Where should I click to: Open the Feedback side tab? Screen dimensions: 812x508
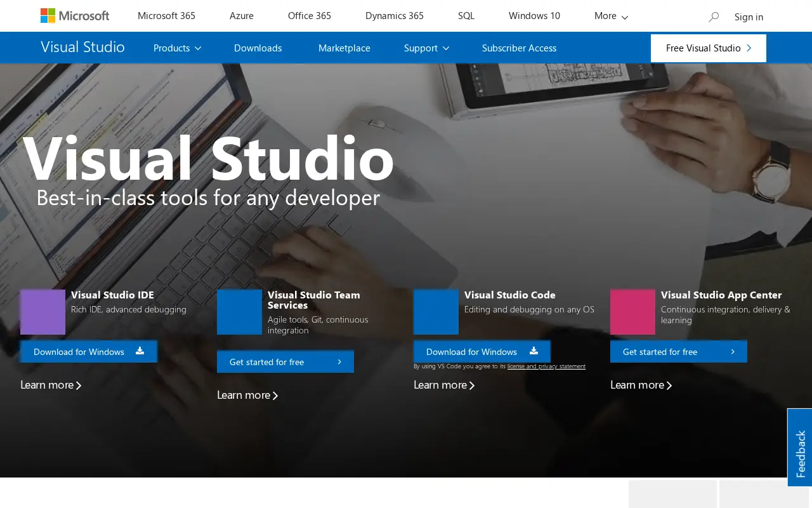pos(800,447)
